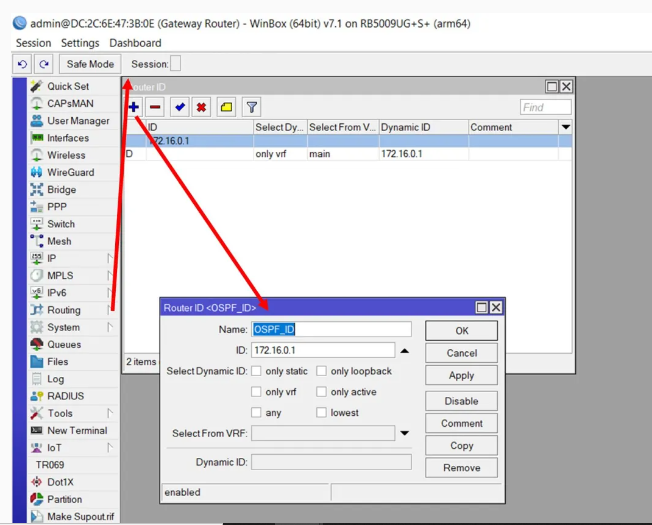Toggle the 'only loopback' checkbox
The image size is (652, 525).
tap(321, 371)
